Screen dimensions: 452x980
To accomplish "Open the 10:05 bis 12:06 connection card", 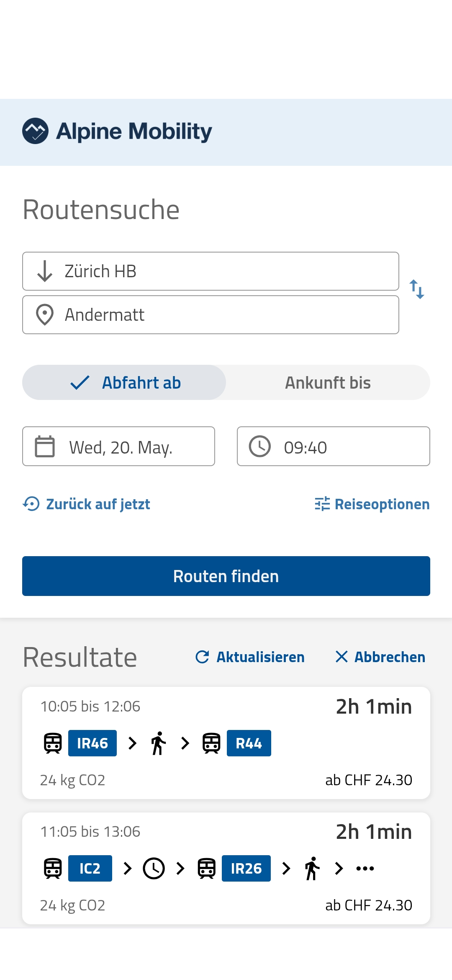I will (x=226, y=743).
